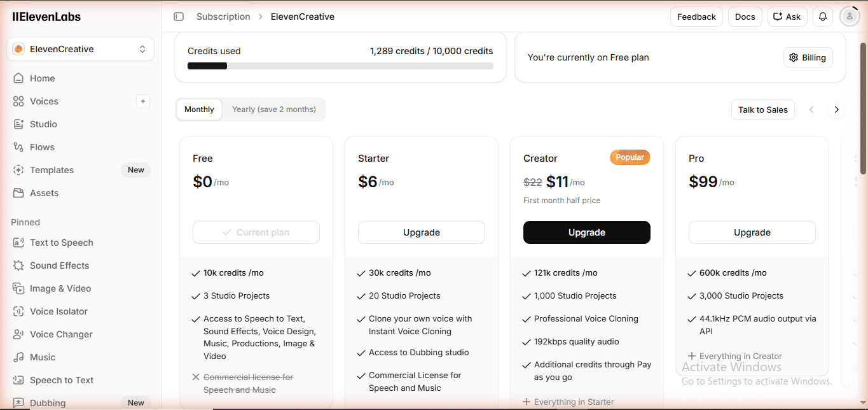Add a new voice with plus icon
Screen dimensions: 868x410
click(x=143, y=101)
